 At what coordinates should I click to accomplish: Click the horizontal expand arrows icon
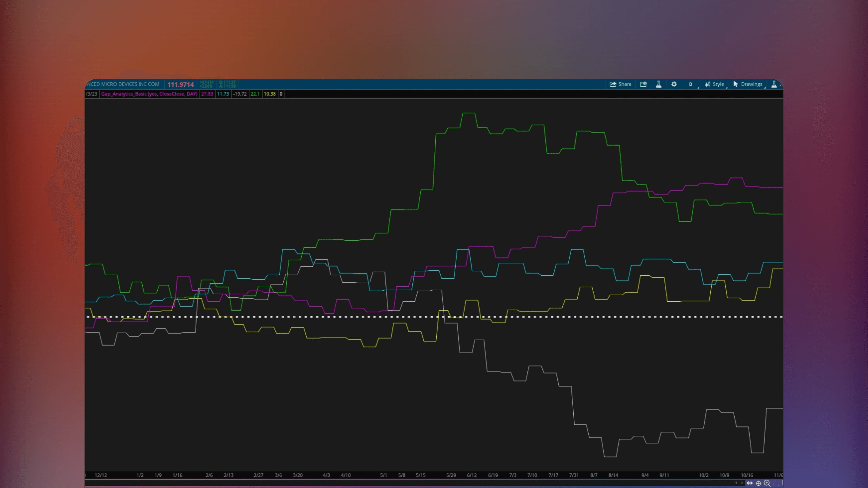tap(750, 483)
